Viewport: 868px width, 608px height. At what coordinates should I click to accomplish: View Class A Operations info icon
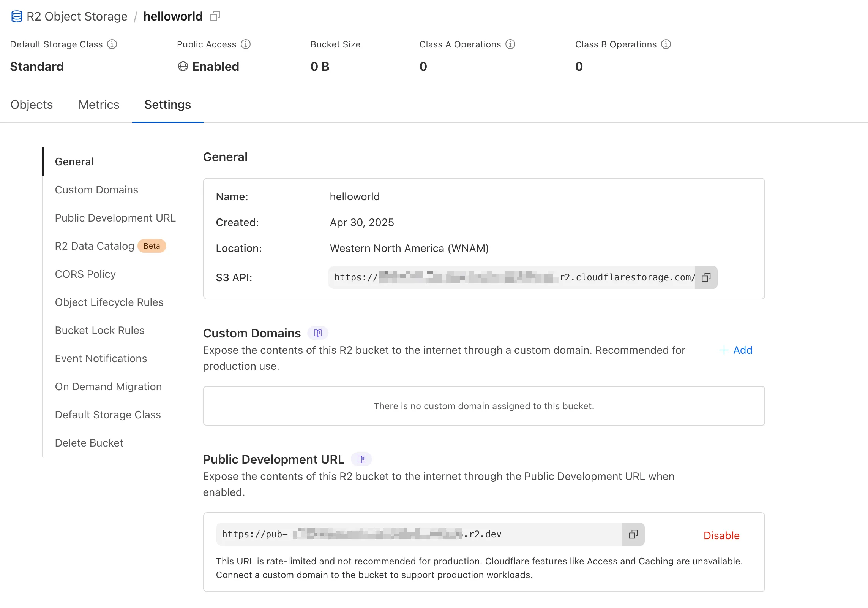(510, 44)
